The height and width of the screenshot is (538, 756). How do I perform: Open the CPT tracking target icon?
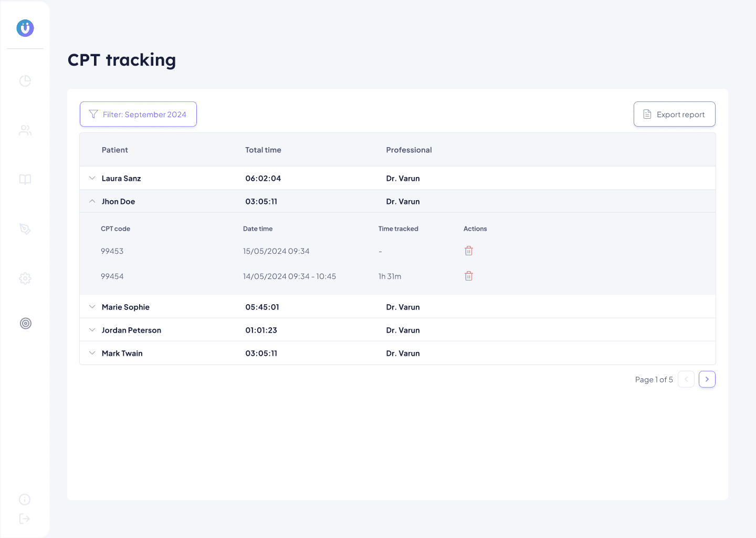25,324
